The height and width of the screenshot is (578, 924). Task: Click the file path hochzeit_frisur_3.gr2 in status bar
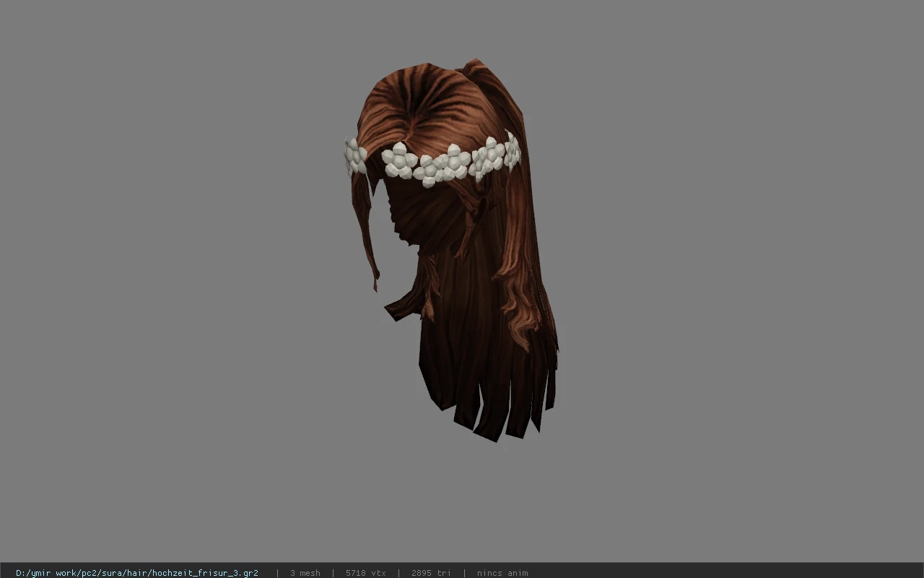click(x=137, y=573)
